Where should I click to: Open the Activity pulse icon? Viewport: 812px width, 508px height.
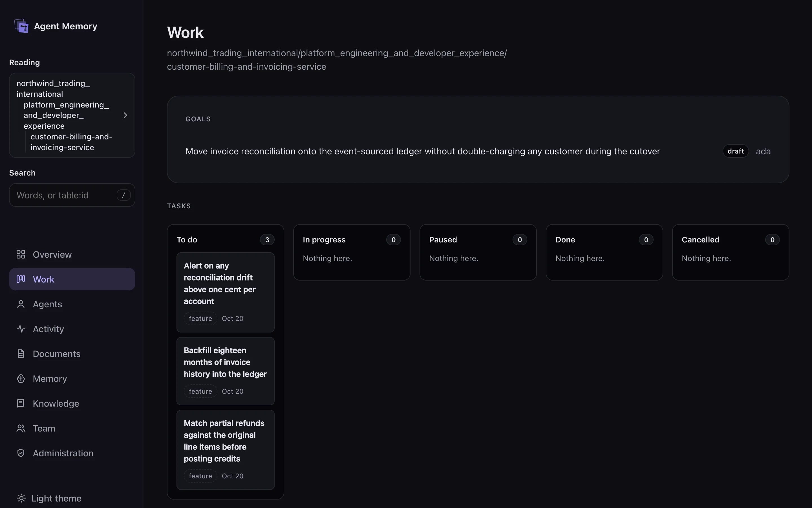tap(21, 329)
